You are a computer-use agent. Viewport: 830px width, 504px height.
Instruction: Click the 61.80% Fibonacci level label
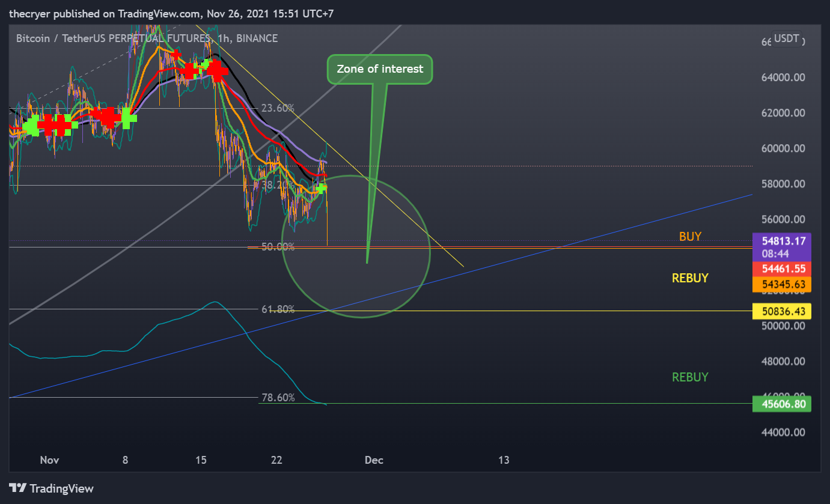coord(278,309)
